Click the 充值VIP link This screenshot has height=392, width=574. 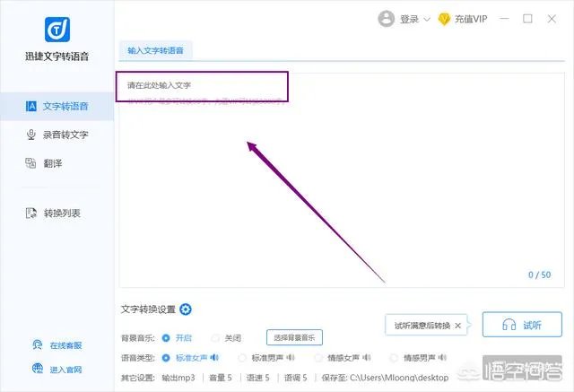click(471, 19)
